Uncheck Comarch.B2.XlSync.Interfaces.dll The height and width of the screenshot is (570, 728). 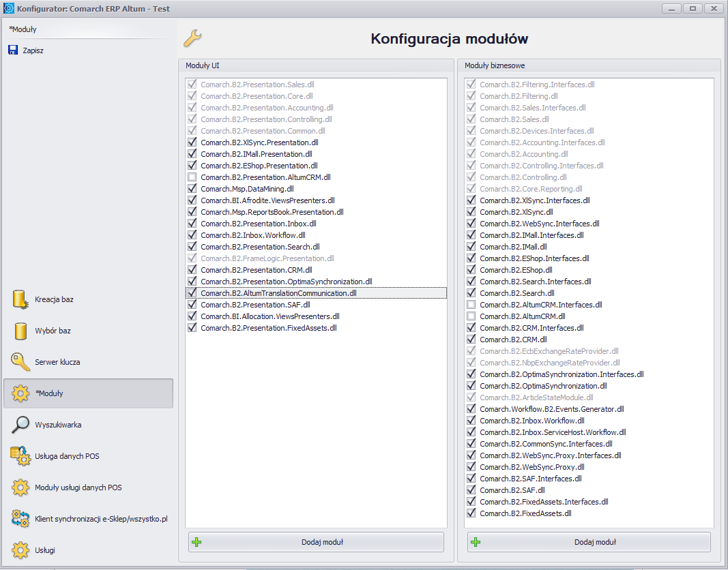coord(471,200)
